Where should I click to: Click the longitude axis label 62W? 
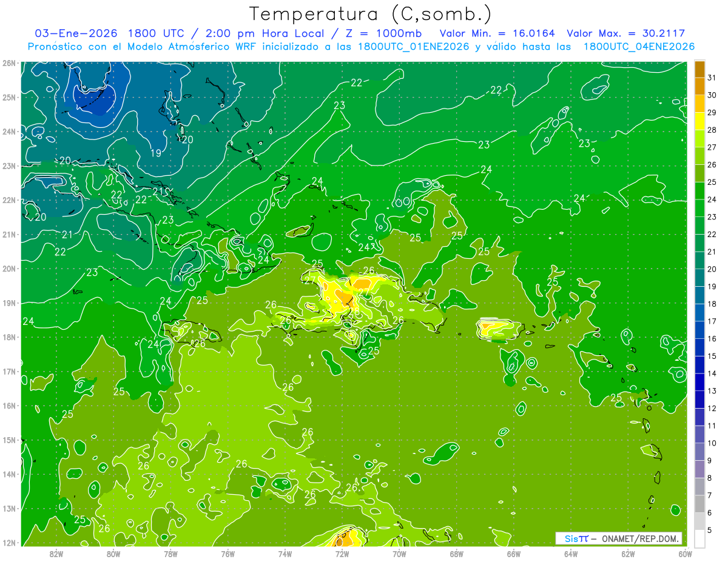click(628, 554)
